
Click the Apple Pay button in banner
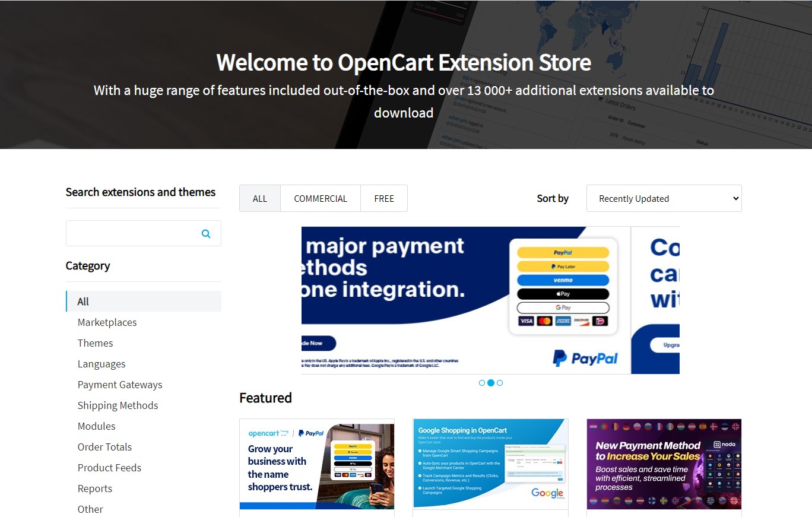pos(563,294)
